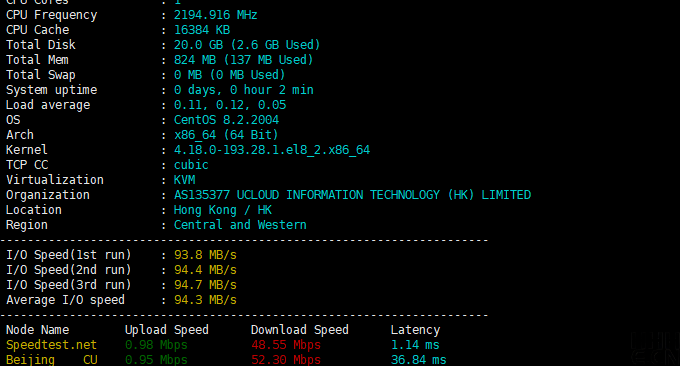Select the System uptime label
The image size is (680, 366).
[52, 90]
